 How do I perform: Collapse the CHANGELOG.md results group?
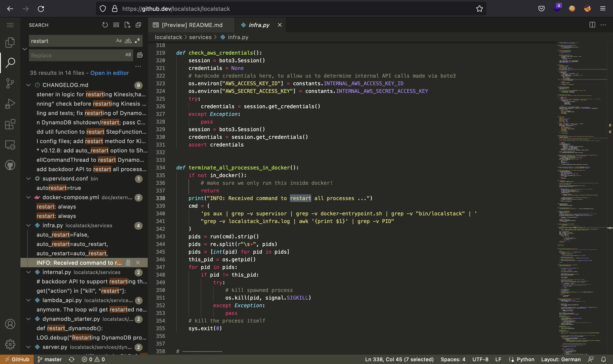tap(29, 85)
